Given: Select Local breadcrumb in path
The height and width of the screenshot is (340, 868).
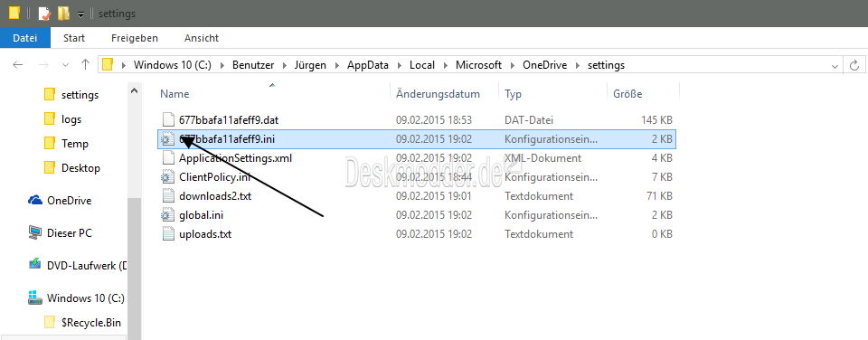Looking at the screenshot, I should point(422,65).
